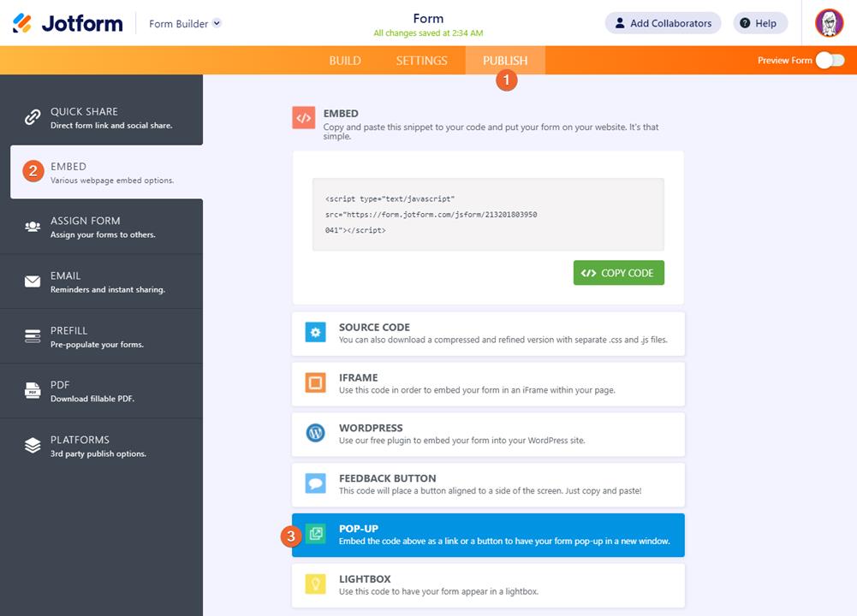857x616 pixels.
Task: Open the IFRAME embed option
Action: [488, 384]
